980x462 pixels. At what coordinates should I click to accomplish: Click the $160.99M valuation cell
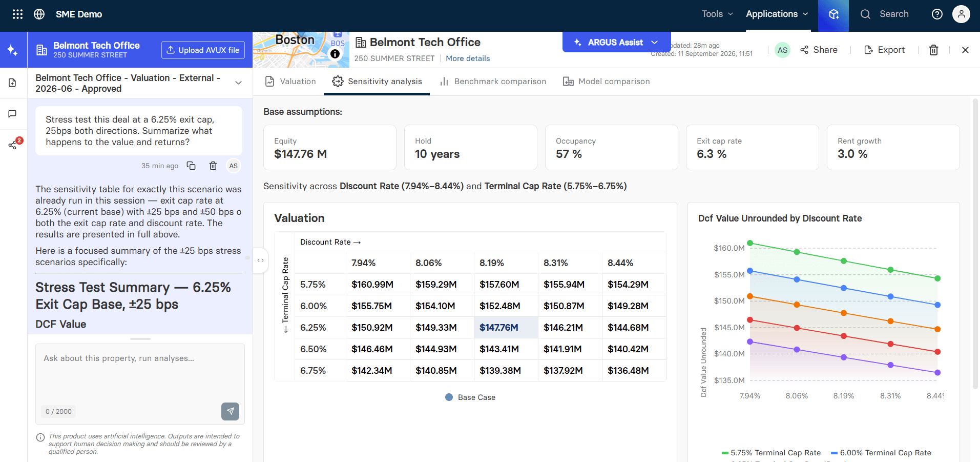pyautogui.click(x=378, y=285)
